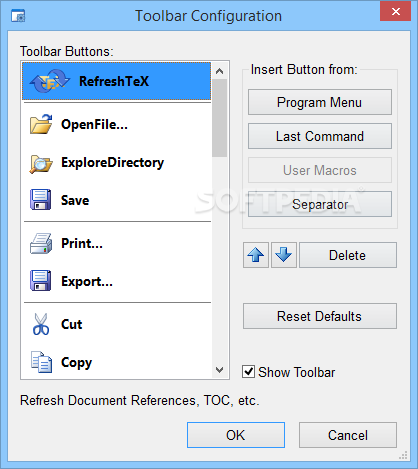Click the Save floppy disk icon
Screen dimensions: 418x469
click(40, 200)
